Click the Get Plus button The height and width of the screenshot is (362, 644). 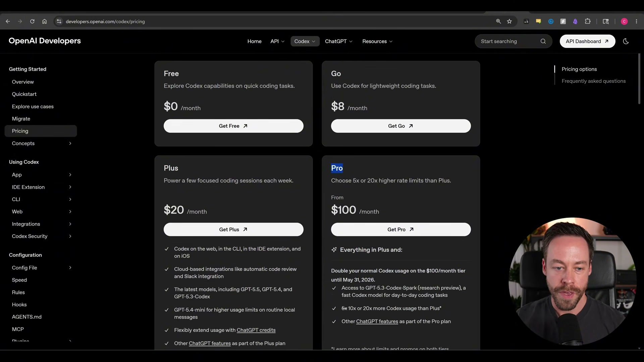click(233, 230)
